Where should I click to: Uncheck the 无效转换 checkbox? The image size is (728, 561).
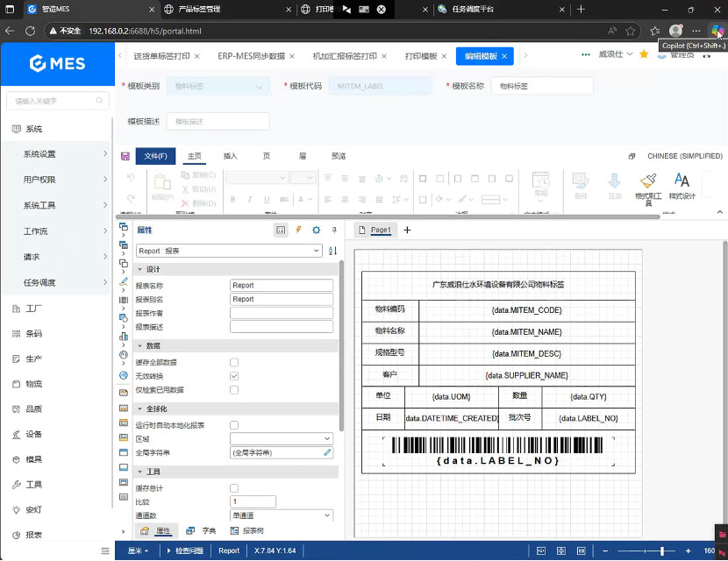[234, 376]
